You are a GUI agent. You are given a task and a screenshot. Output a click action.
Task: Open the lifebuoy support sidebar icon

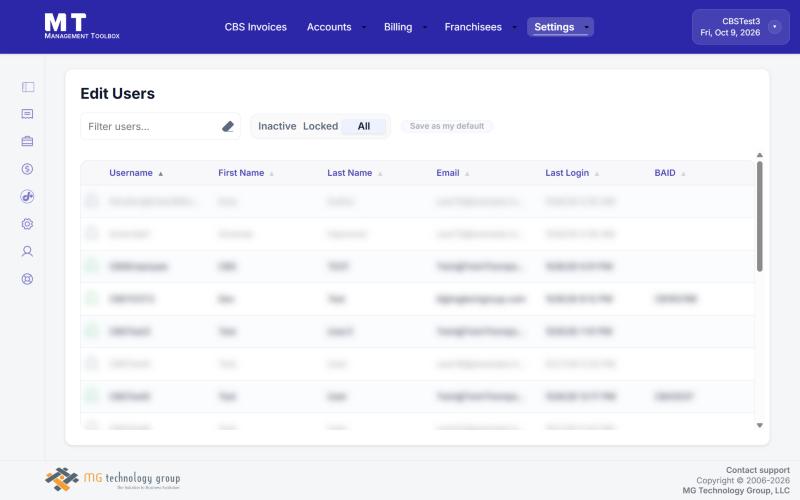pos(28,279)
